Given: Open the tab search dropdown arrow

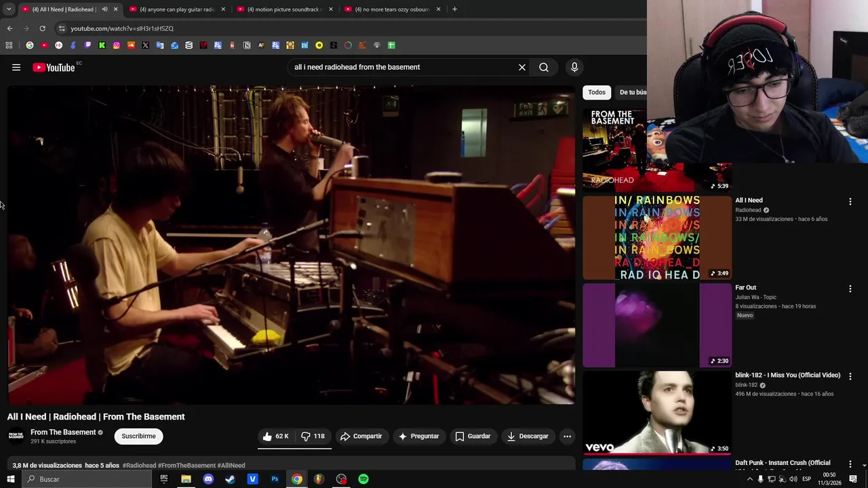Looking at the screenshot, I should tap(9, 9).
